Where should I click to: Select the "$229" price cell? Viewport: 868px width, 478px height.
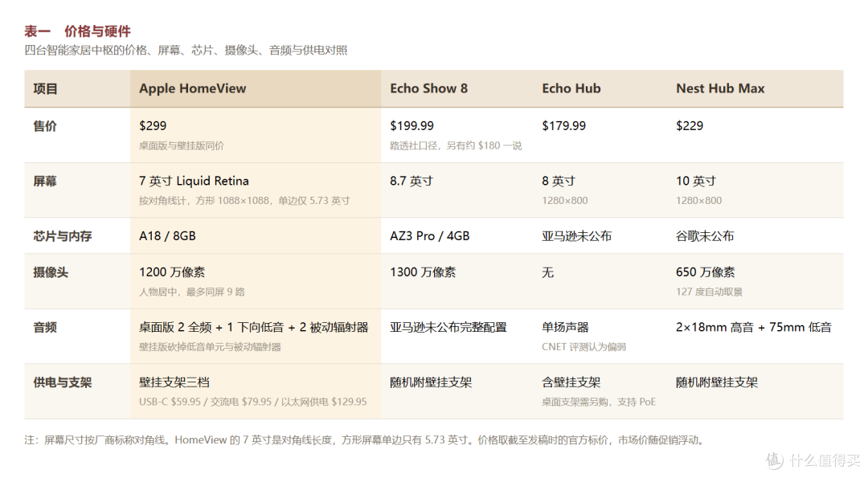[690, 125]
